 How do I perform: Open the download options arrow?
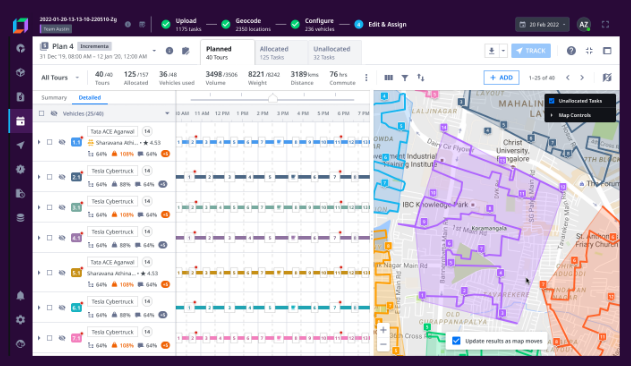click(x=503, y=51)
